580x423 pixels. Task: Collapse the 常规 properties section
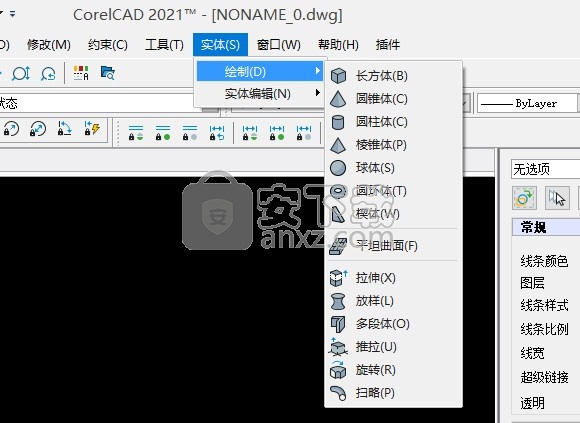click(546, 227)
